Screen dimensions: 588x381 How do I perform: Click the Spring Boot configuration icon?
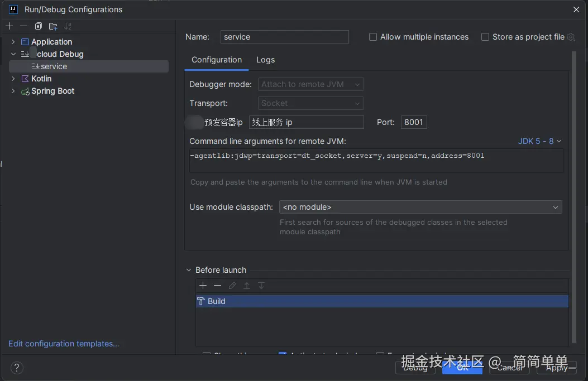coord(25,91)
